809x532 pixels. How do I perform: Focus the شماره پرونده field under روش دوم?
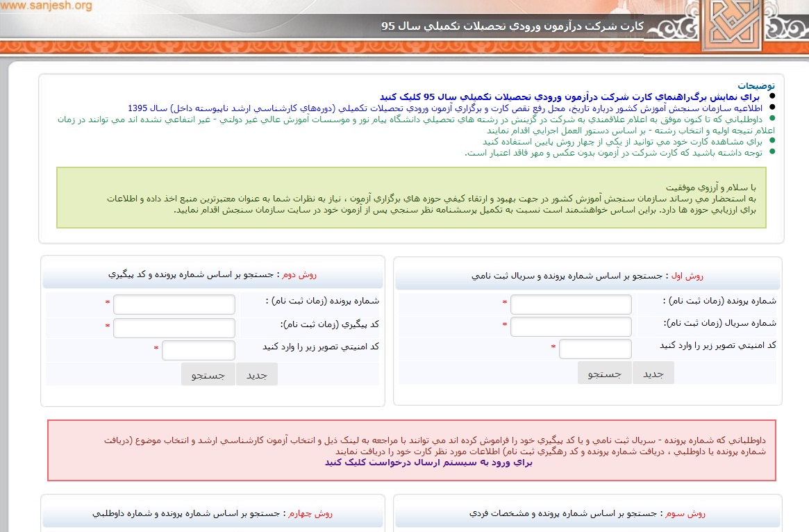pyautogui.click(x=174, y=304)
